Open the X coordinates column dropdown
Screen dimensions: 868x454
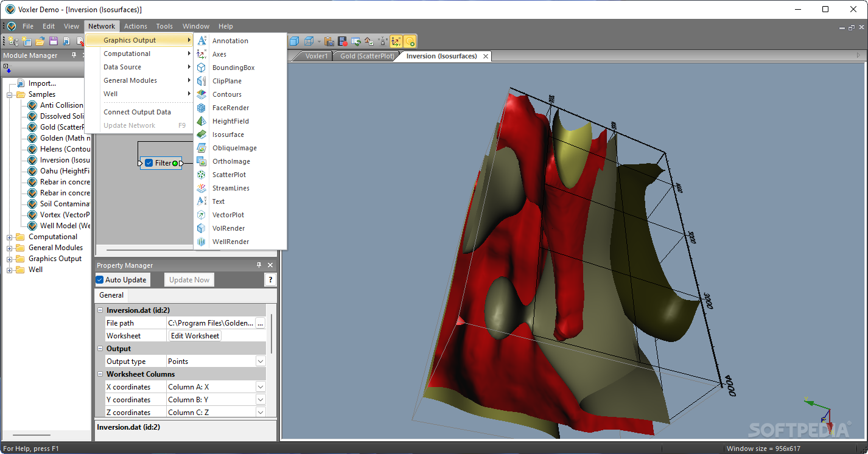[x=261, y=387]
